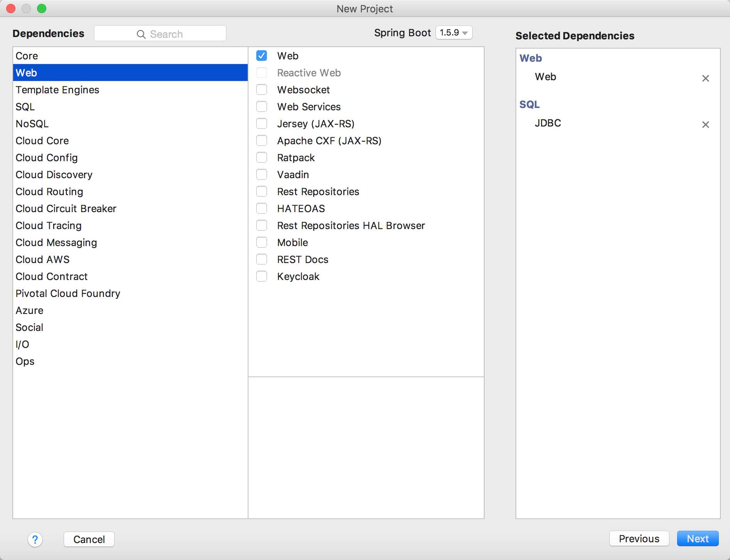
Task: Enable Rest Repositories checkbox
Action: pyautogui.click(x=262, y=191)
